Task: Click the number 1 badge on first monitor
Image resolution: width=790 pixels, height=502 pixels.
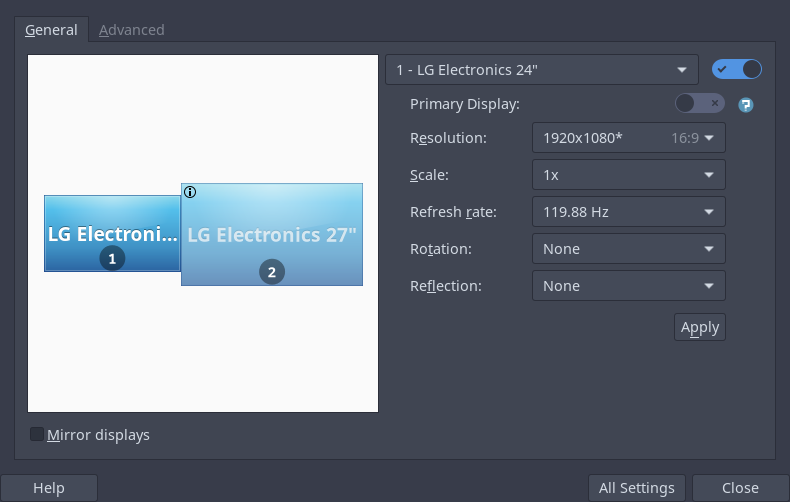Action: coord(112,259)
